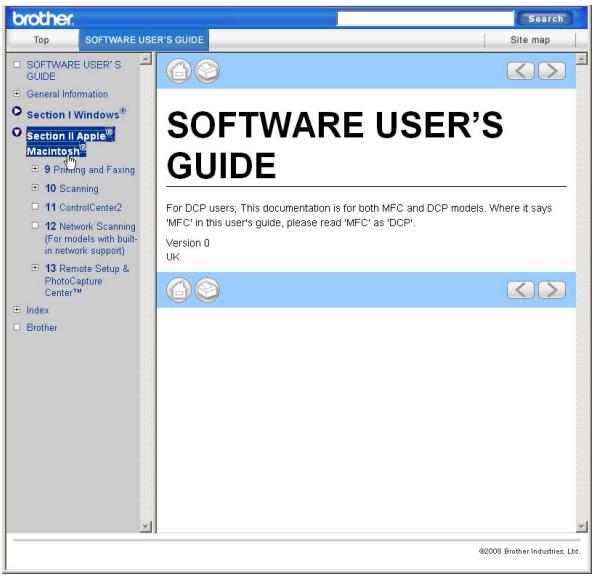Expand 9 Printing and Faxing node

point(35,168)
